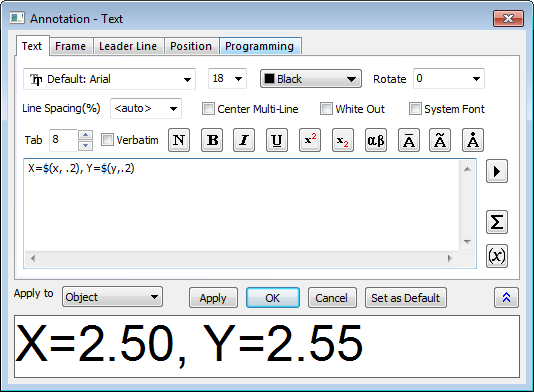Screen dimensions: 534x392
Task: Click the Set as Default button
Action: (406, 298)
